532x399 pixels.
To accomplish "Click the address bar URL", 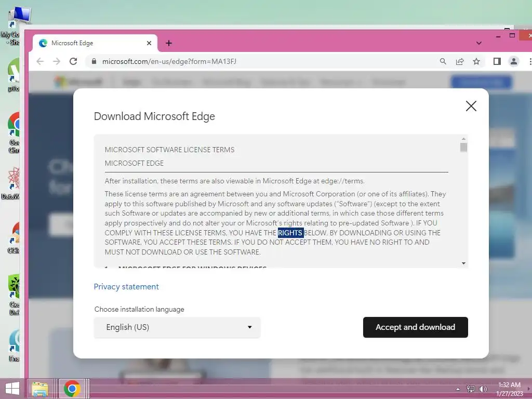I will point(169,61).
